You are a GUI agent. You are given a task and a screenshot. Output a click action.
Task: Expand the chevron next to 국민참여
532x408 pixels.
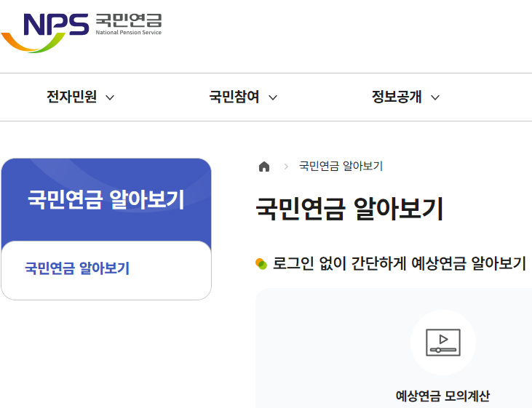[273, 97]
